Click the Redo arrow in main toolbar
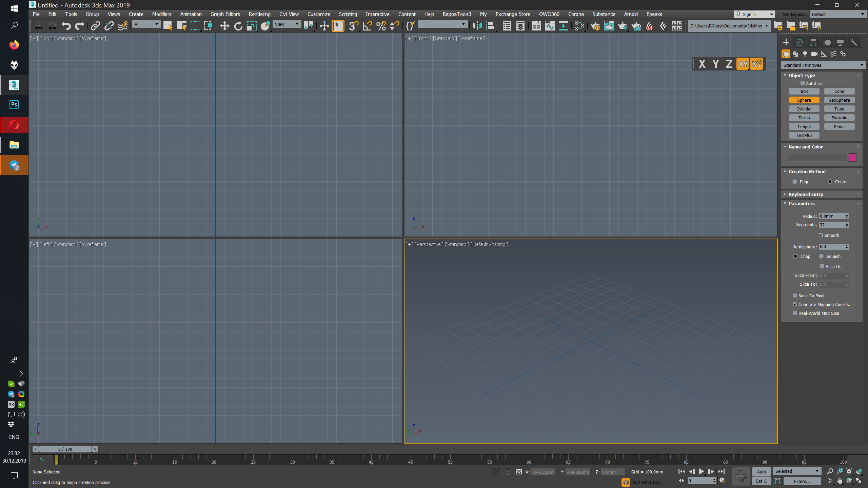Image resolution: width=868 pixels, height=488 pixels. 79,26
